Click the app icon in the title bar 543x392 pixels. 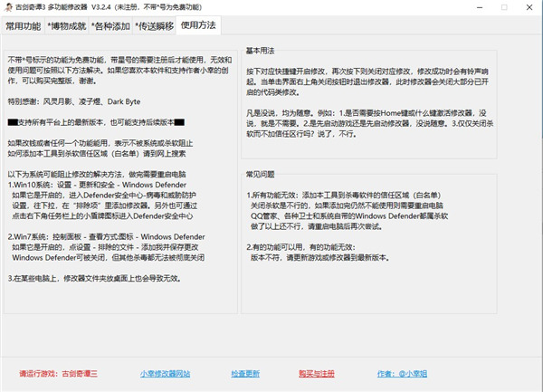tap(8, 7)
